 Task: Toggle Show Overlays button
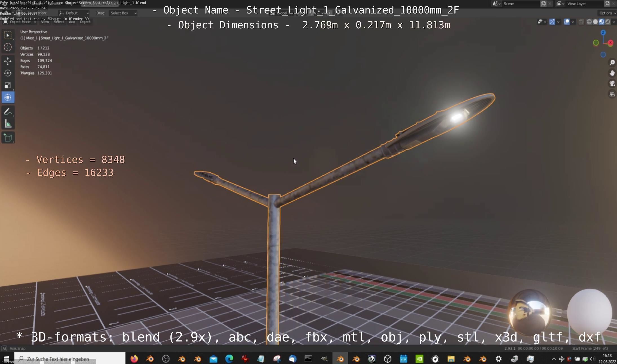pyautogui.click(x=567, y=22)
